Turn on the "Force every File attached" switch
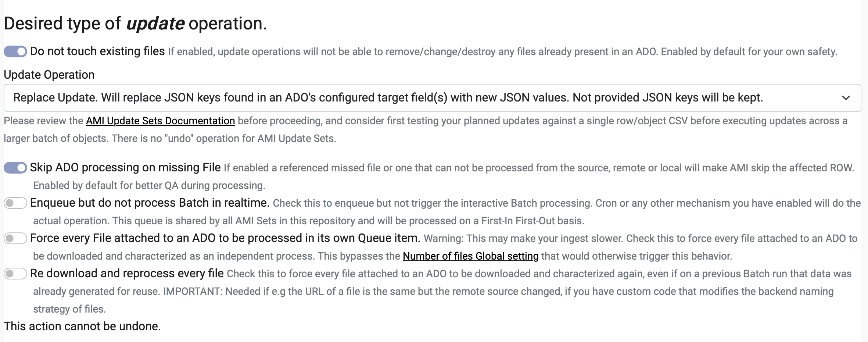This screenshot has height=342, width=868. pyautogui.click(x=15, y=238)
